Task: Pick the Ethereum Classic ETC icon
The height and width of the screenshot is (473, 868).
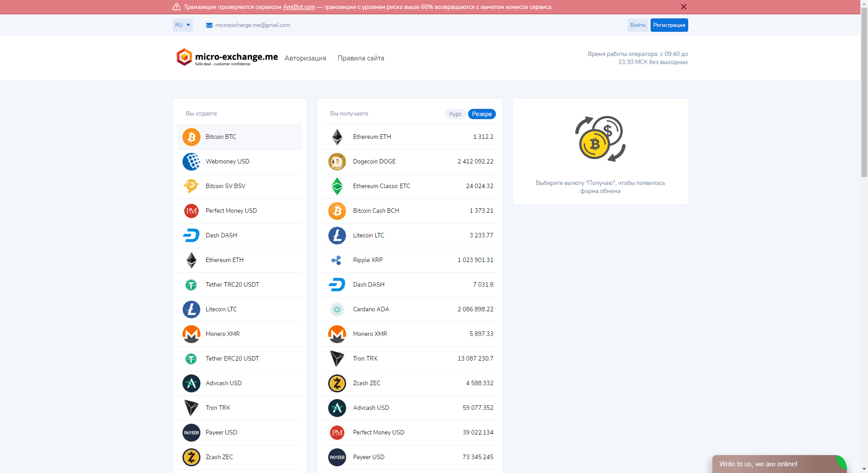Action: pos(337,186)
